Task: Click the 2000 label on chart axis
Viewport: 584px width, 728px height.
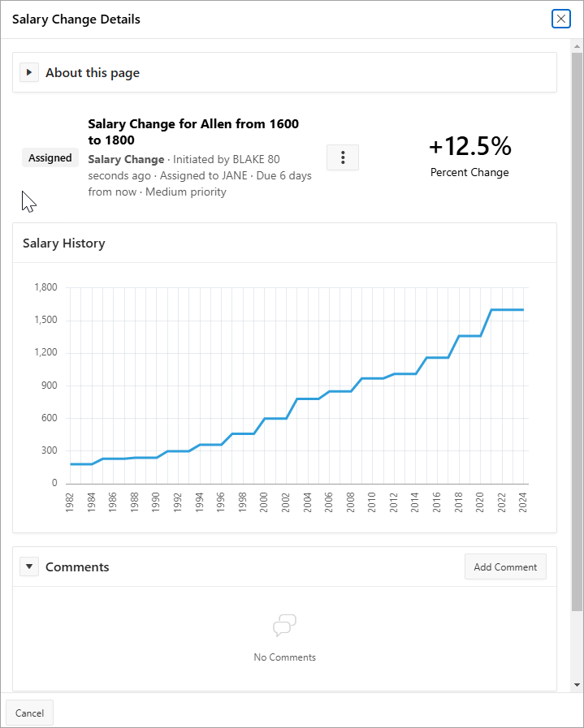Action: [264, 503]
